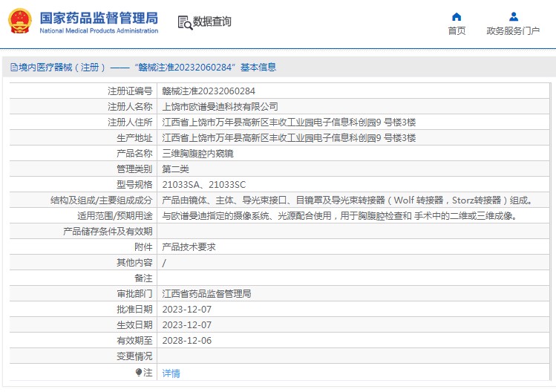Click management class value 第二类
Screen dimensions: 556x392
click(175, 169)
